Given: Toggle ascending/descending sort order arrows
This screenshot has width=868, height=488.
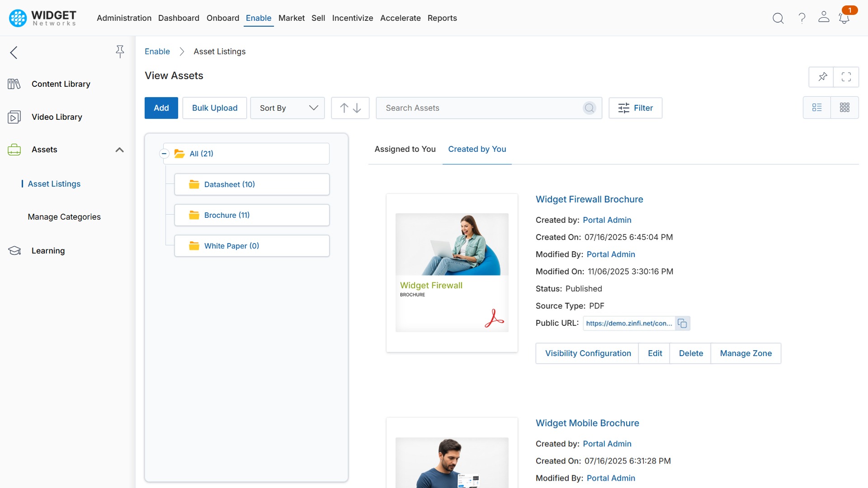Looking at the screenshot, I should pyautogui.click(x=350, y=108).
